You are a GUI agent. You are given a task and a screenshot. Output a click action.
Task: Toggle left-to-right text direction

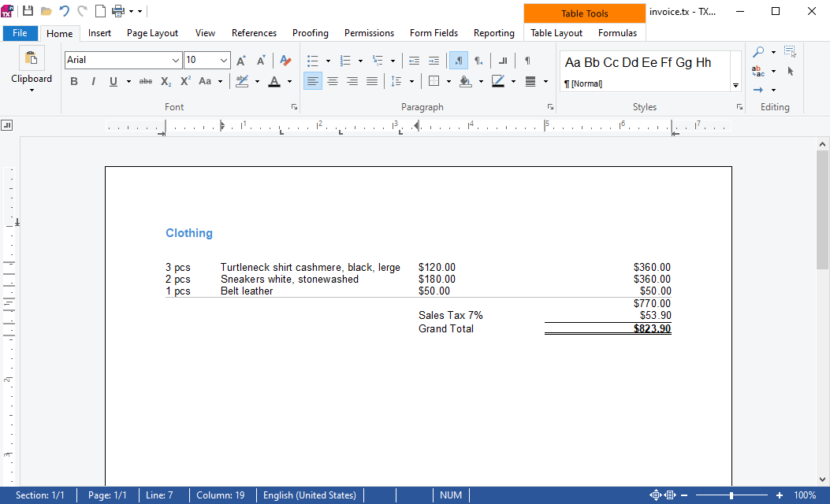(x=459, y=61)
